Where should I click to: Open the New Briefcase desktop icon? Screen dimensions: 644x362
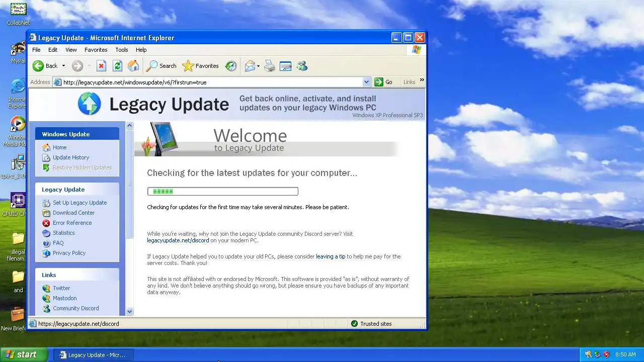click(x=16, y=319)
